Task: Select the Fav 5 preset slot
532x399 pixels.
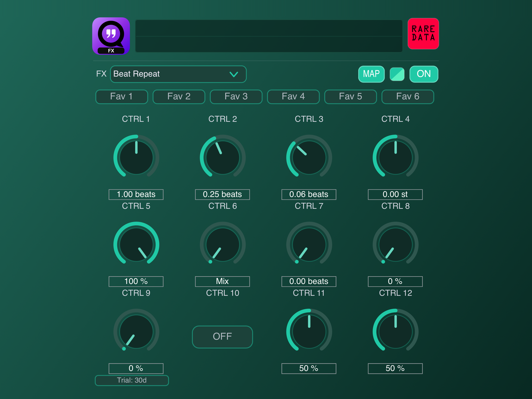Action: click(351, 97)
